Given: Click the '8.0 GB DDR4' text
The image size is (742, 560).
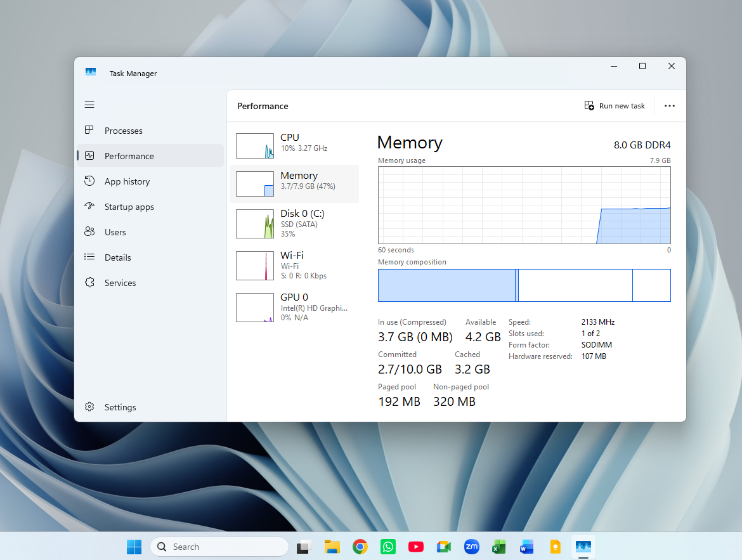Looking at the screenshot, I should click(642, 145).
